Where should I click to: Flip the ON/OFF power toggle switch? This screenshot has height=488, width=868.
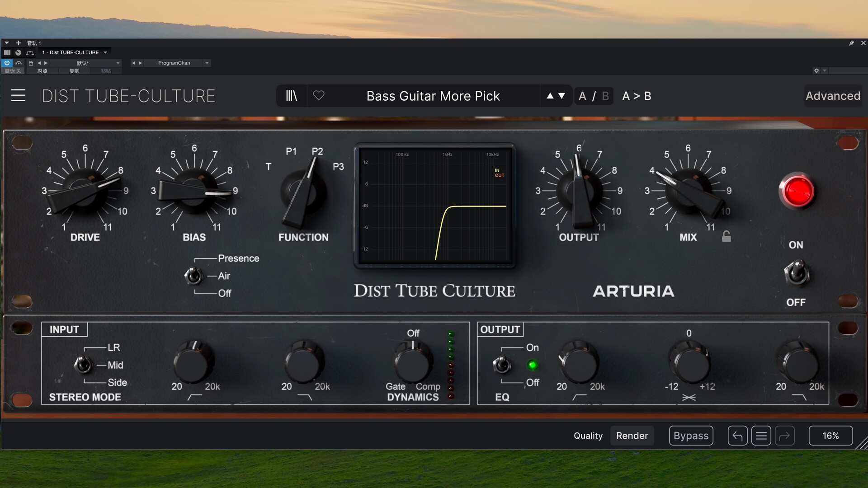pyautogui.click(x=797, y=273)
